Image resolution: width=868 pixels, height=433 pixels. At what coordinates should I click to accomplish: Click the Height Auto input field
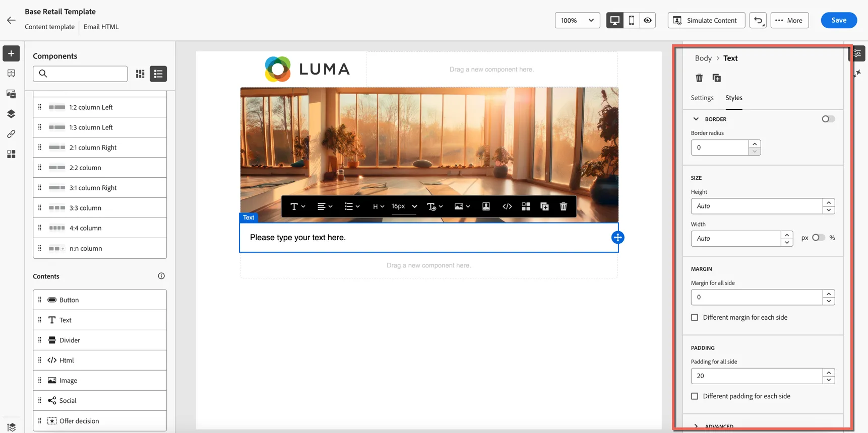[757, 206]
